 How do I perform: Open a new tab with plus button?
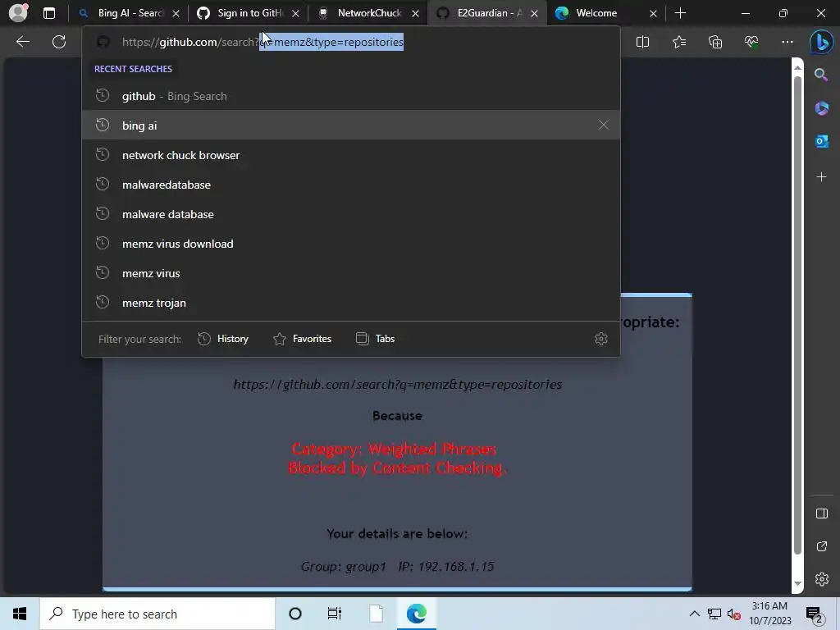(x=680, y=13)
